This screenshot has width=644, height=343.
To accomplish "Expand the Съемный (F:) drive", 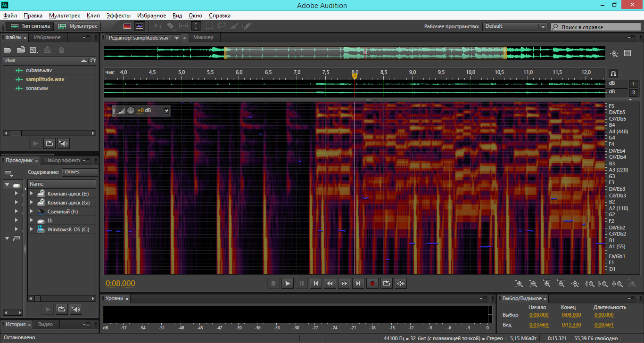I will [31, 212].
